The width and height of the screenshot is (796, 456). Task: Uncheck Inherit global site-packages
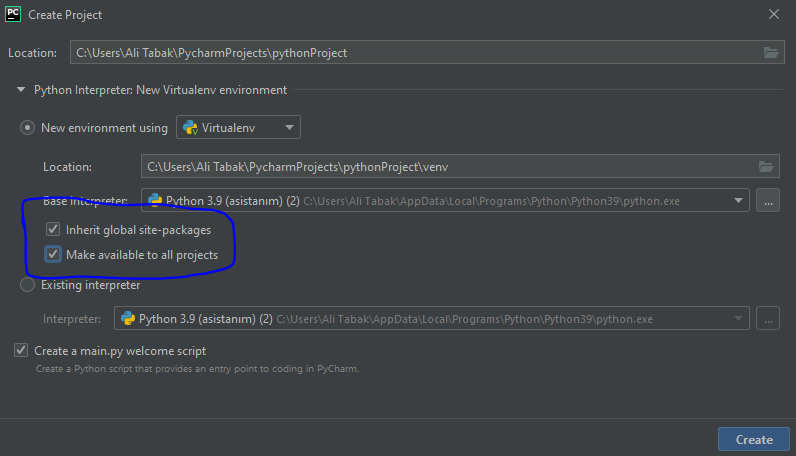(x=53, y=230)
